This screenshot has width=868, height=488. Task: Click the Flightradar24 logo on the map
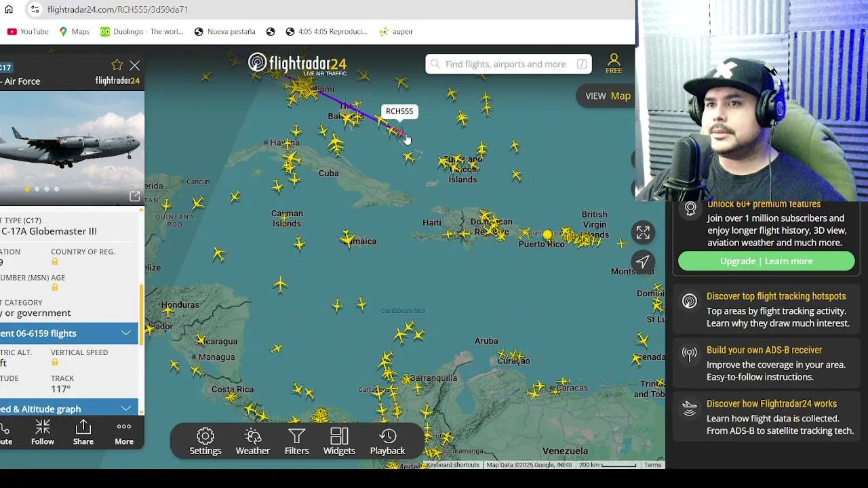[x=297, y=64]
